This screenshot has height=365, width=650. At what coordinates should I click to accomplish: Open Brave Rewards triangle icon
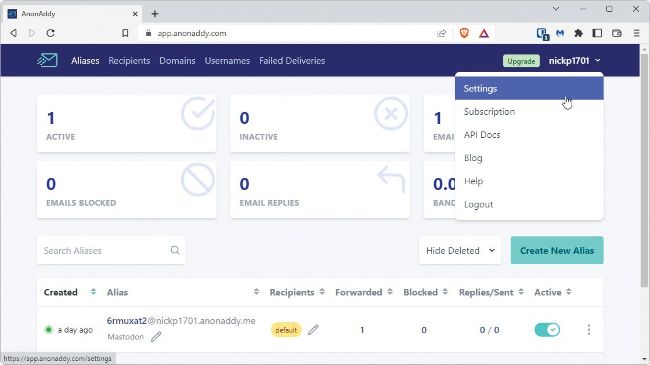(x=484, y=33)
